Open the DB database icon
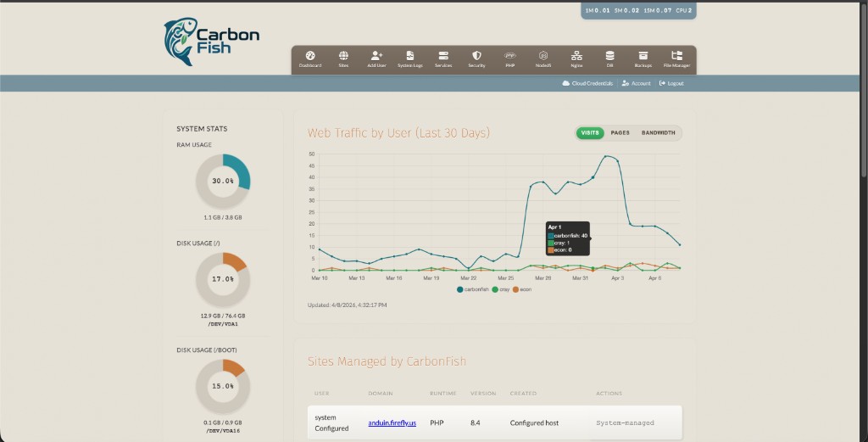This screenshot has height=442, width=868. pos(609,55)
